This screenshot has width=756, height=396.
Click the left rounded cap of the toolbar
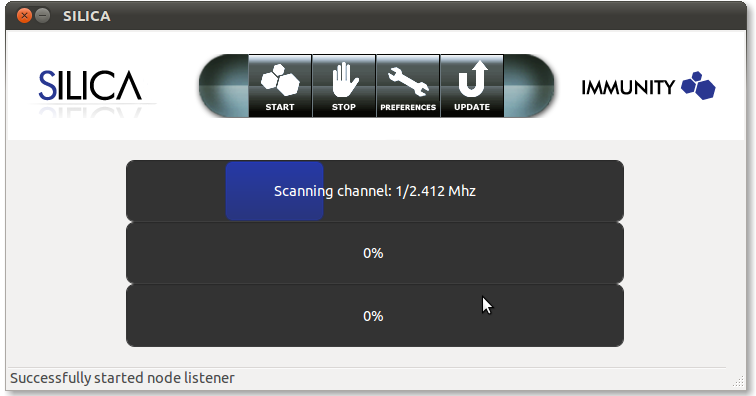pyautogui.click(x=223, y=86)
